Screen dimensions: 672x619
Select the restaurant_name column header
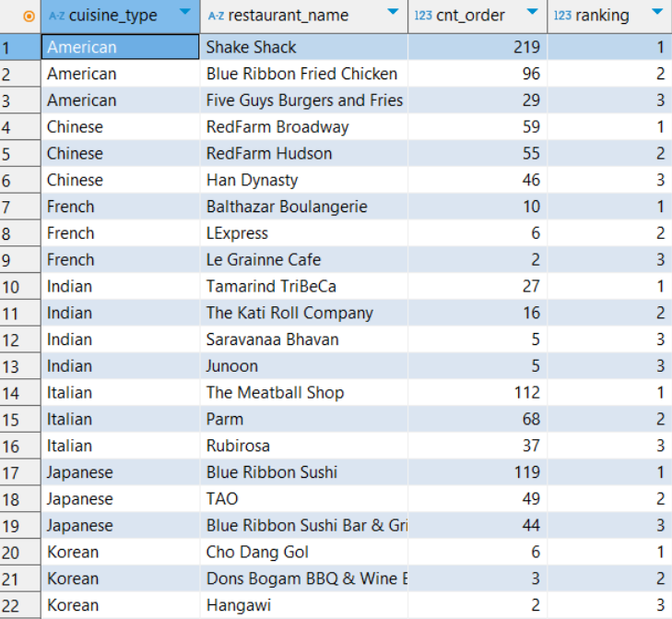(x=304, y=17)
